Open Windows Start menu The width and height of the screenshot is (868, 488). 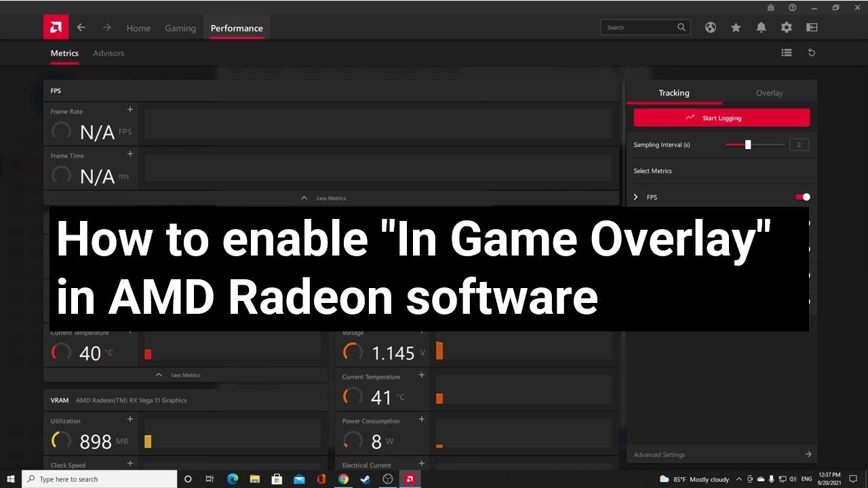pos(11,479)
